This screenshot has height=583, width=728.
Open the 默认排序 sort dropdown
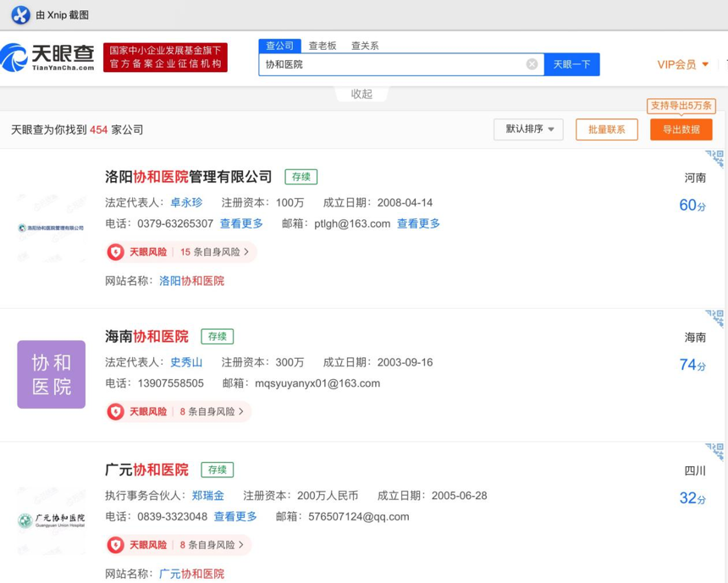click(528, 129)
